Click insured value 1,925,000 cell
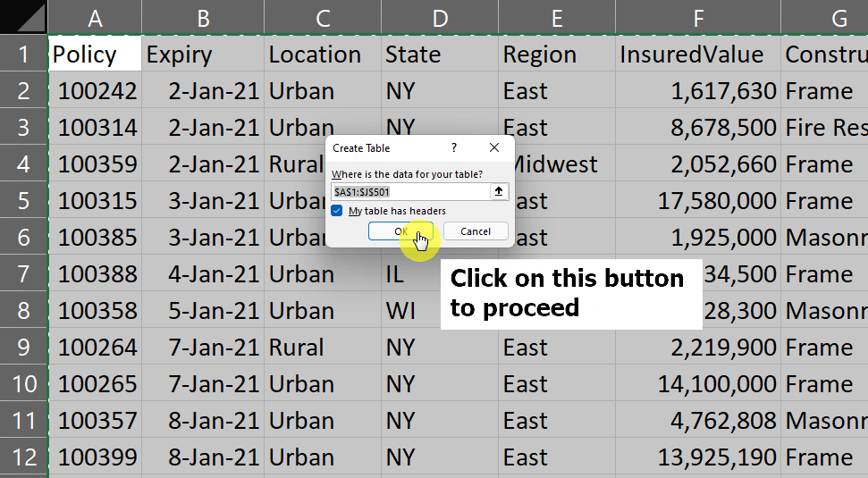This screenshot has height=478, width=868. click(698, 237)
